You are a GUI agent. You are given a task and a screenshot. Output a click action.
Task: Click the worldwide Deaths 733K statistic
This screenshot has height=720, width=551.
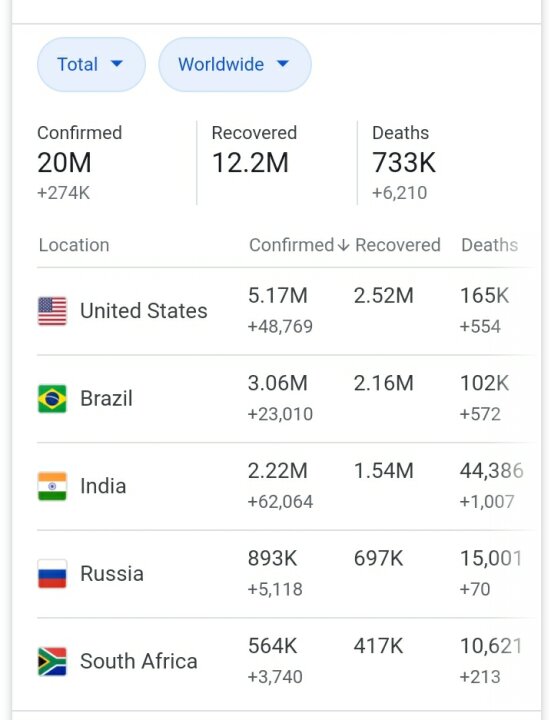click(404, 163)
